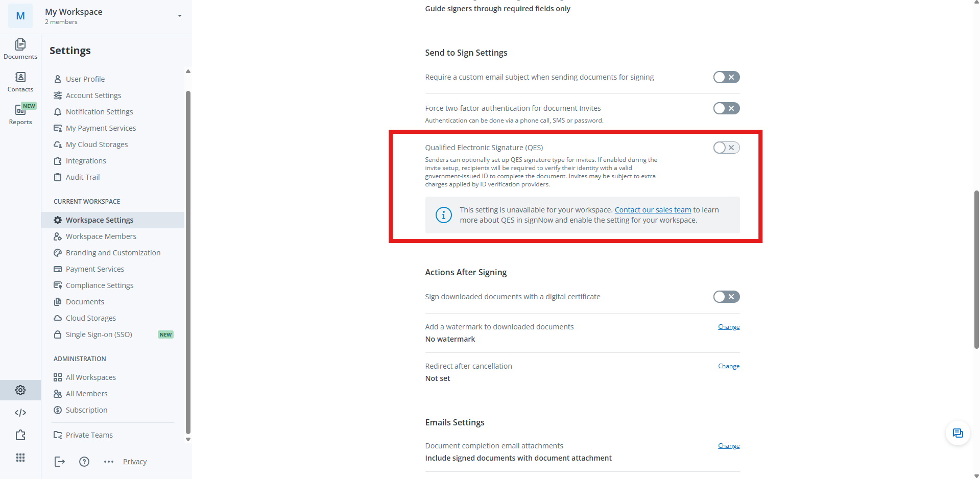Toggle force two-factor authentication for invites
Viewport: 980px width, 479px height.
726,108
